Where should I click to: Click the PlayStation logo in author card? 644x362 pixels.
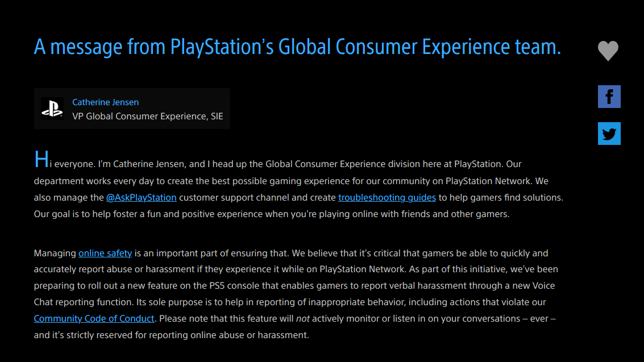pyautogui.click(x=52, y=109)
